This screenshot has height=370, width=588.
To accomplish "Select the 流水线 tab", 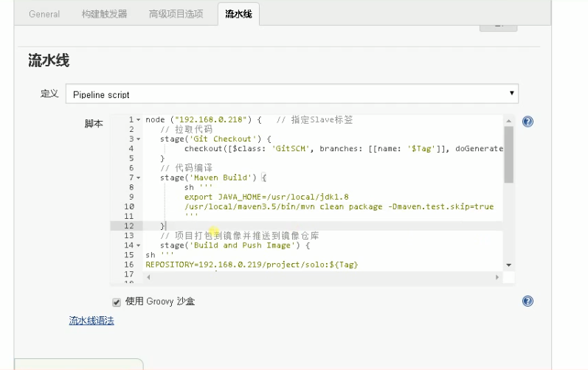I will tap(238, 14).
